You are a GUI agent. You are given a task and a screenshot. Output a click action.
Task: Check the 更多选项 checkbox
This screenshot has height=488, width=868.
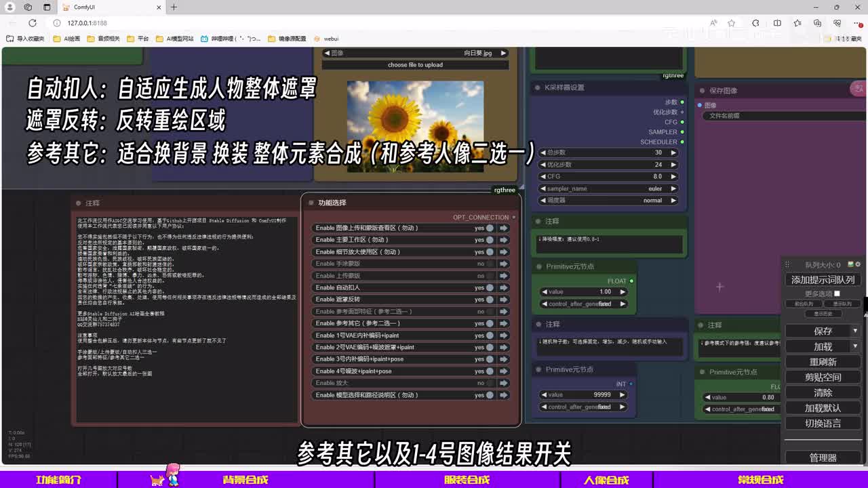tap(837, 293)
